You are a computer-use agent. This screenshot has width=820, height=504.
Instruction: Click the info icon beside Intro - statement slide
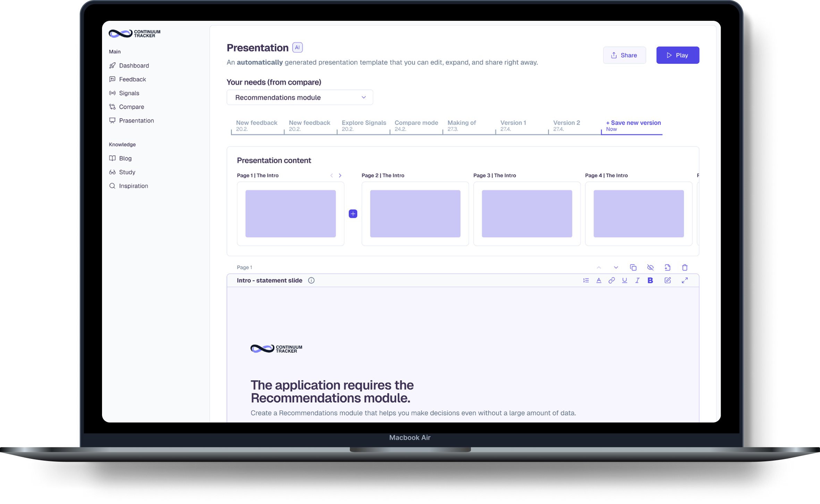311,280
